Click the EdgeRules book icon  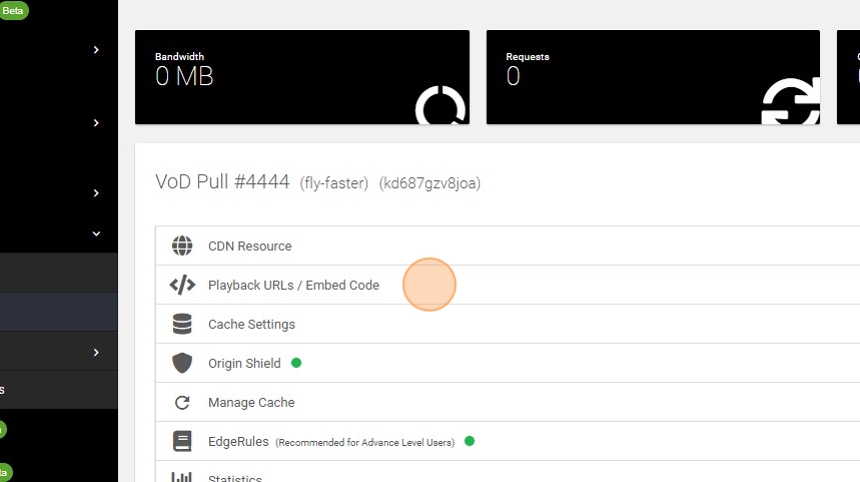click(182, 441)
